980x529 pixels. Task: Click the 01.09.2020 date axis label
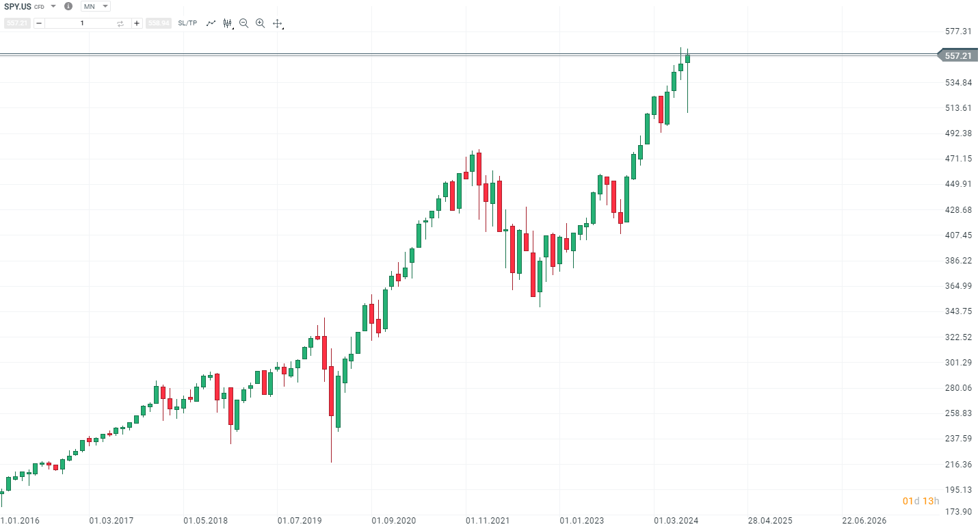394,521
